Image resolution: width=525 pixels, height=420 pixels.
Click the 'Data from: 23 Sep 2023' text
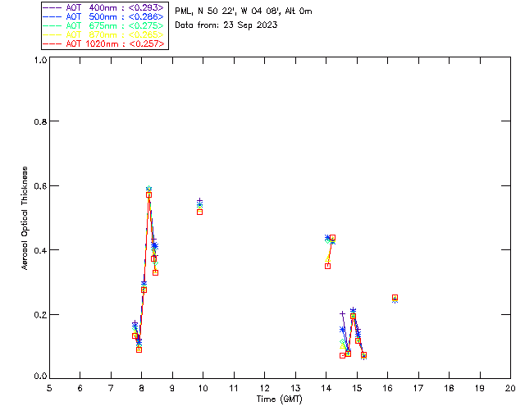point(226,25)
